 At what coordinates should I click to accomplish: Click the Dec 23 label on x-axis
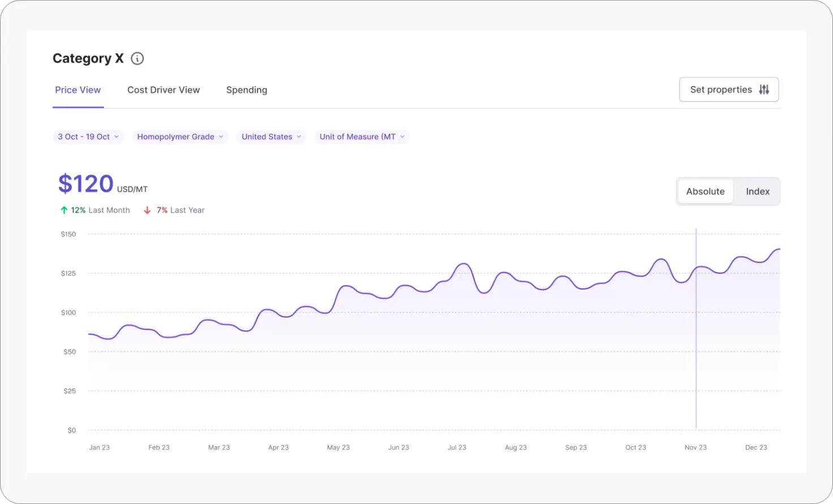click(756, 447)
